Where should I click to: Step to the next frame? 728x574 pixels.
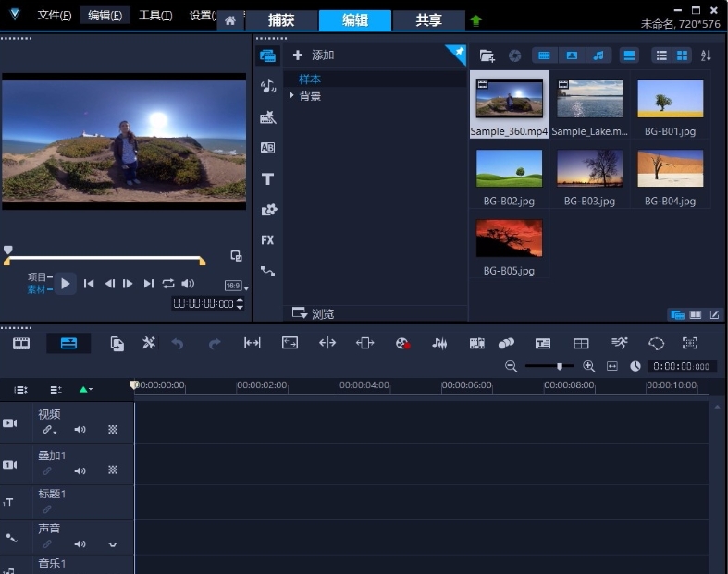tap(128, 284)
